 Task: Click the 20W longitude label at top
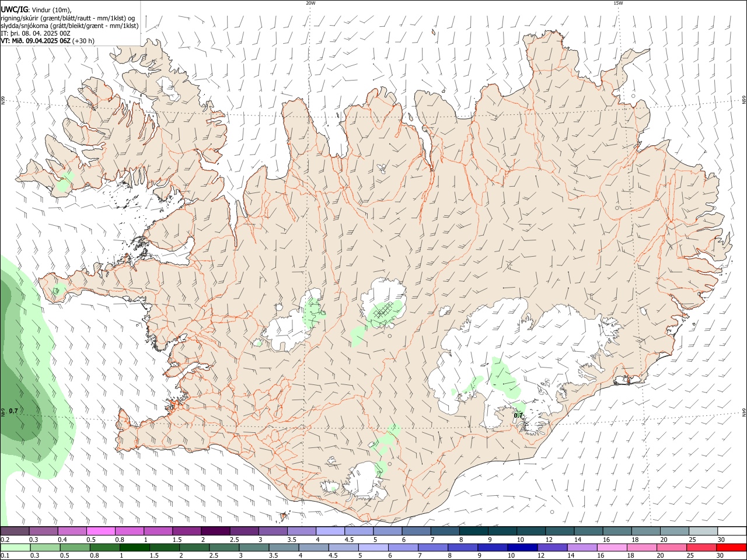[x=310, y=3]
